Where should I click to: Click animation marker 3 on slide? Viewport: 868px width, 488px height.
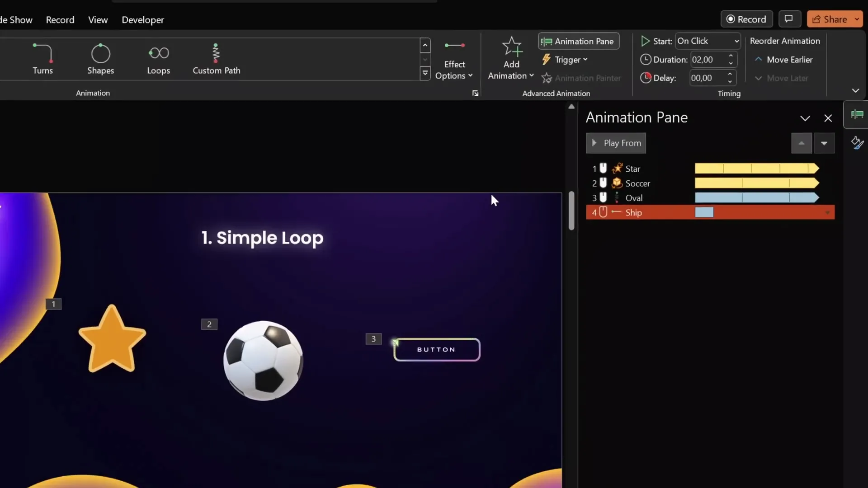click(x=373, y=339)
